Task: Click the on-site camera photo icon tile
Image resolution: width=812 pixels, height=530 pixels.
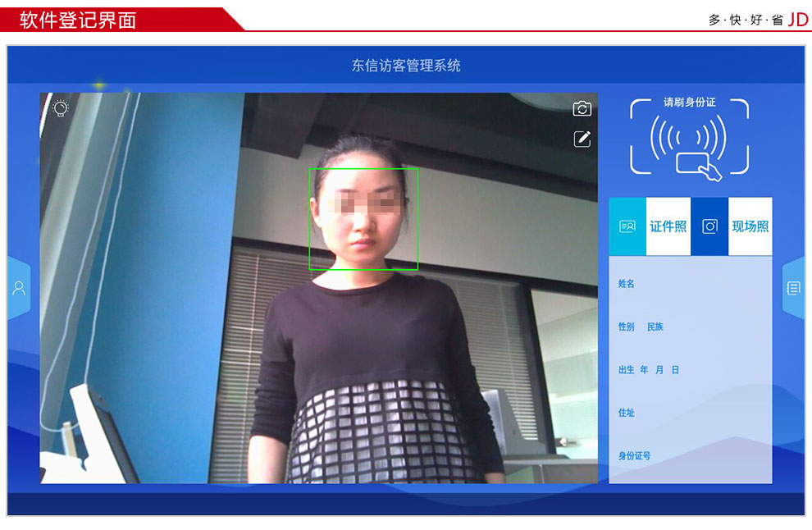Action: (x=709, y=226)
